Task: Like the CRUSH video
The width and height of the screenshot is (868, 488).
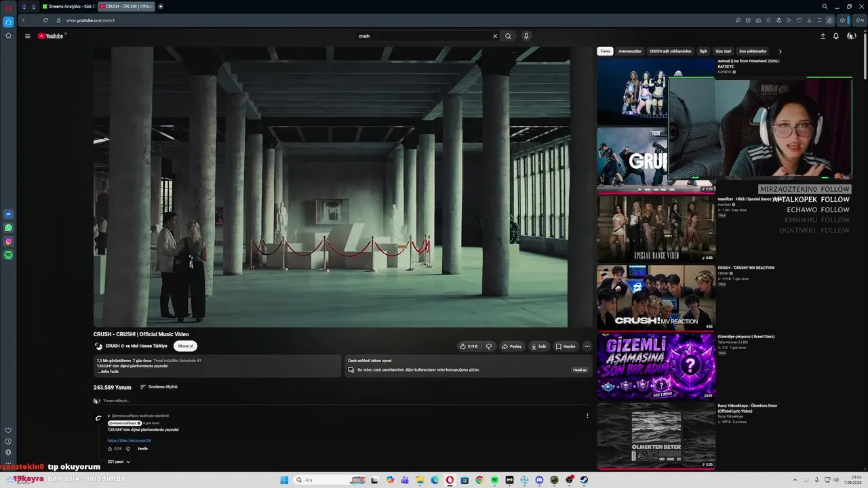Action: [x=468, y=346]
